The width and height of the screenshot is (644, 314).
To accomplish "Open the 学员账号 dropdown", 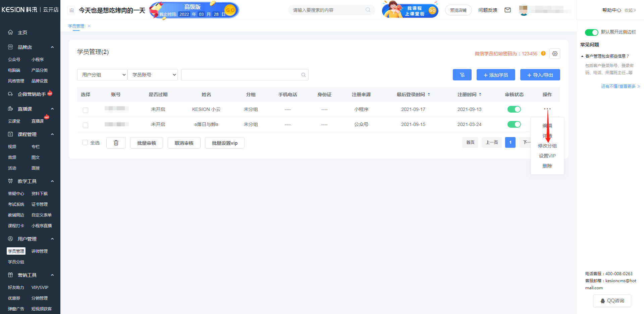I will click(153, 75).
